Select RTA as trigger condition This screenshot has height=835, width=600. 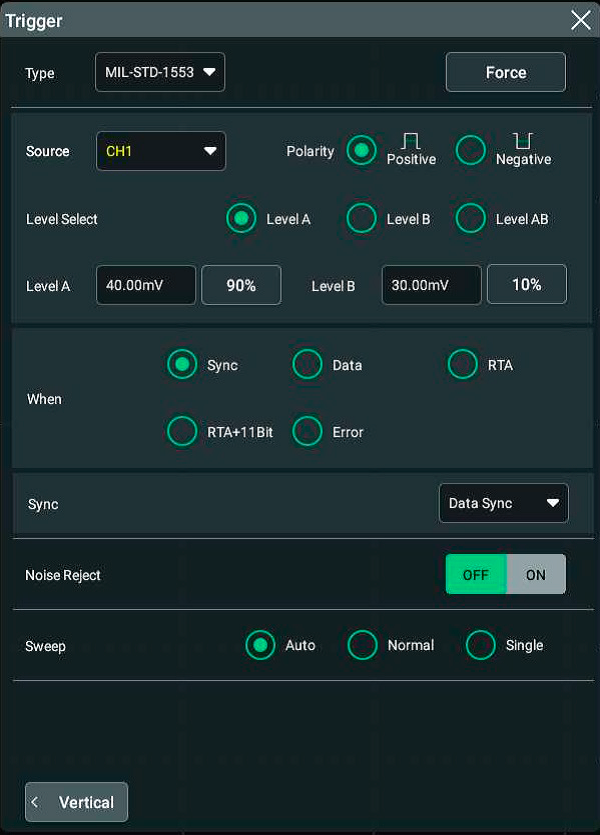[x=463, y=365]
